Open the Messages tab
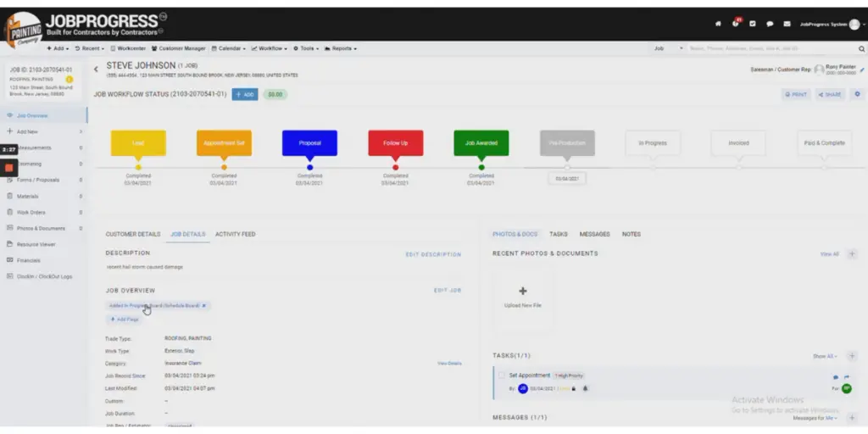Screen dimensions: 868x434 coord(594,234)
